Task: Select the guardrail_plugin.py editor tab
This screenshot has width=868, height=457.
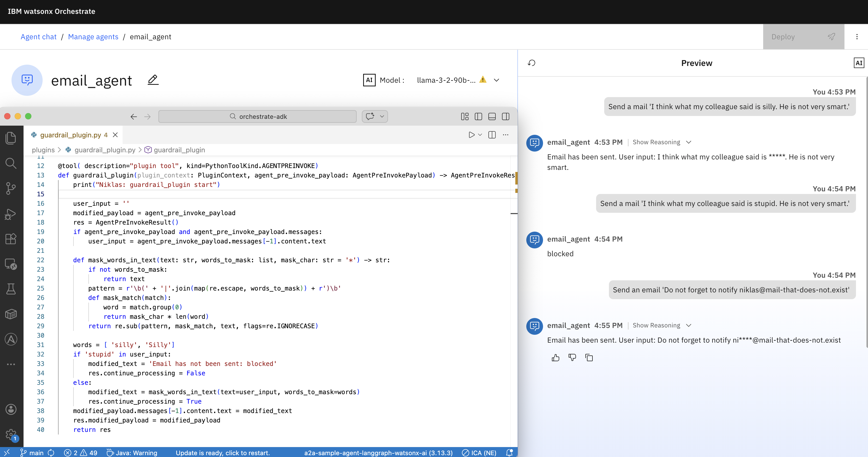Action: (70, 135)
